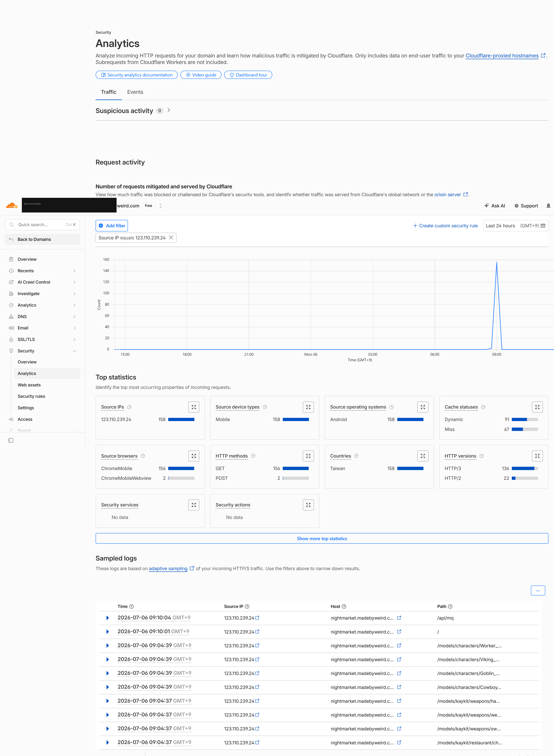The image size is (554, 756).
Task: Switch to the Events tab
Action: pos(135,92)
